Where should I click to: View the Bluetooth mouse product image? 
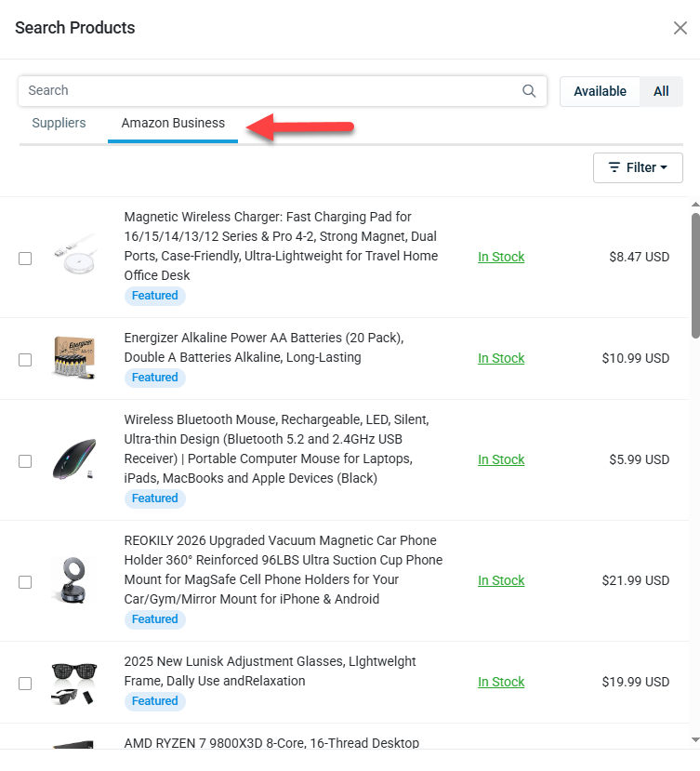[74, 459]
